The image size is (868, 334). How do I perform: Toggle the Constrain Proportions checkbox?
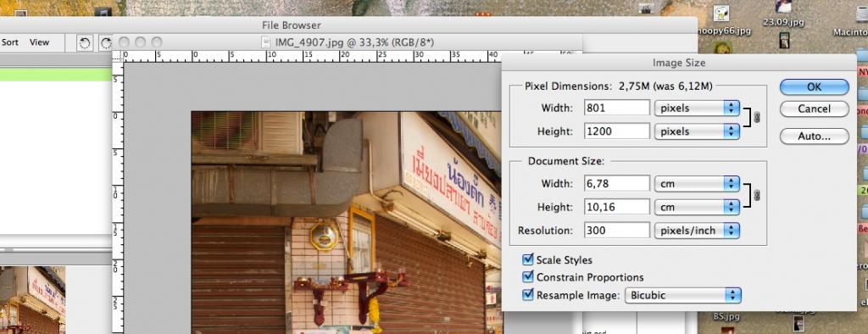(528, 277)
